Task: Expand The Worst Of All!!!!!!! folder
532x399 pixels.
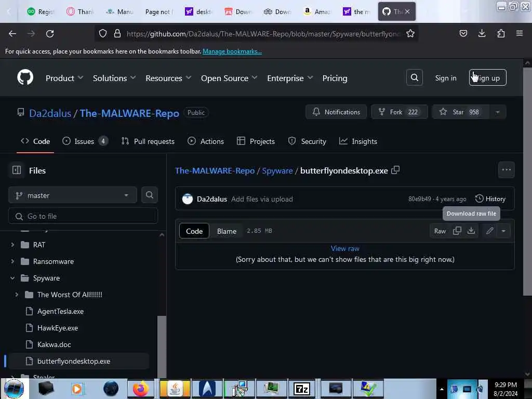Action: click(17, 295)
